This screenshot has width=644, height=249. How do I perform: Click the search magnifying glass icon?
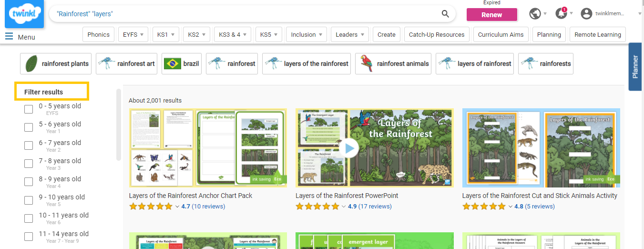pyautogui.click(x=445, y=14)
